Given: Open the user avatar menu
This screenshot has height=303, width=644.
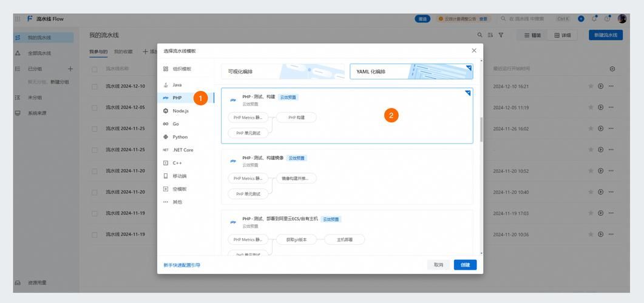Looking at the screenshot, I should [622, 19].
